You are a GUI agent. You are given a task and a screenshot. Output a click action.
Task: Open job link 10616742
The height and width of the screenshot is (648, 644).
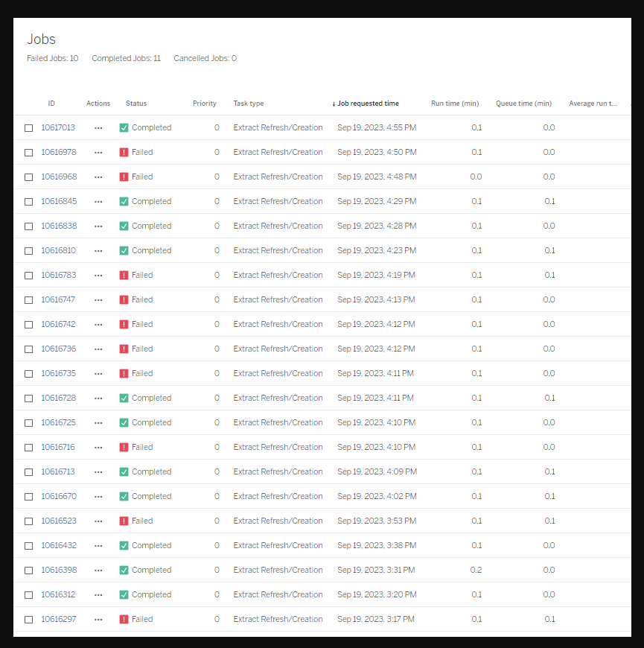[x=58, y=325]
